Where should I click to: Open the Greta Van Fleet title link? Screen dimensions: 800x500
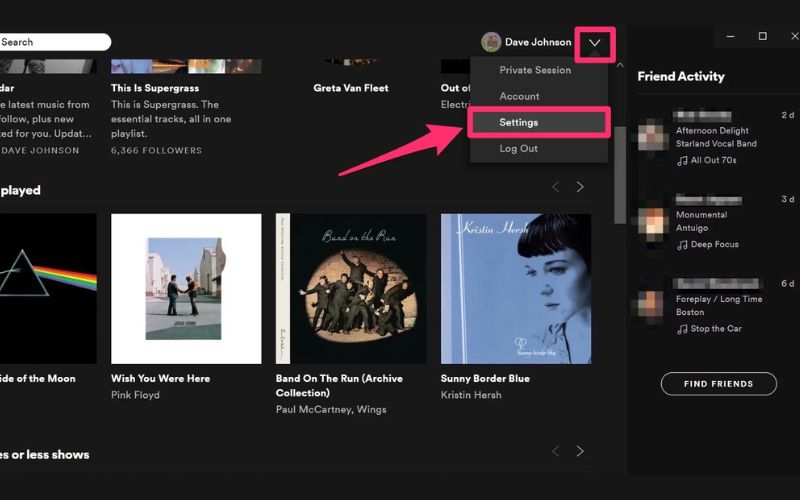pos(351,88)
